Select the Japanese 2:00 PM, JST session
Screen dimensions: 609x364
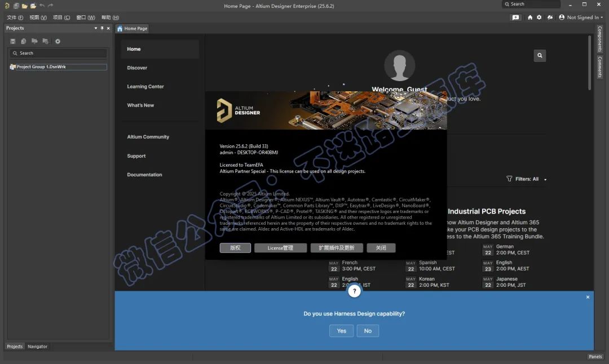click(504, 282)
